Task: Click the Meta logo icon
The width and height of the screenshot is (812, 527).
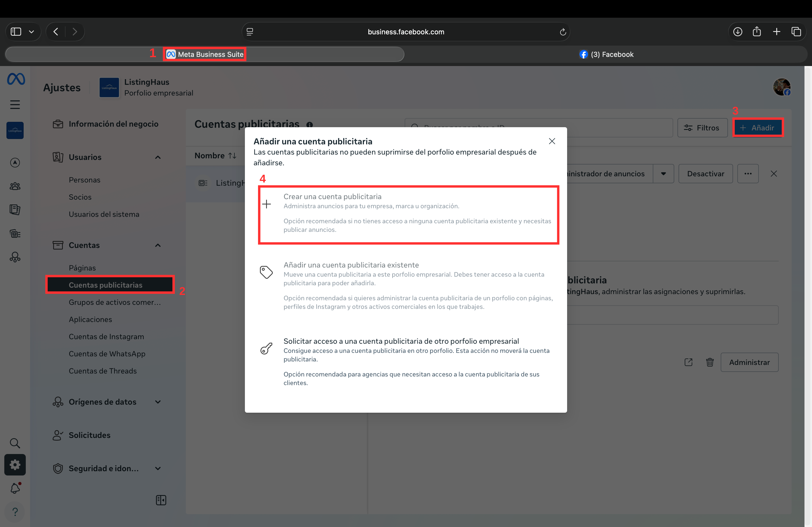Action: pyautogui.click(x=16, y=79)
